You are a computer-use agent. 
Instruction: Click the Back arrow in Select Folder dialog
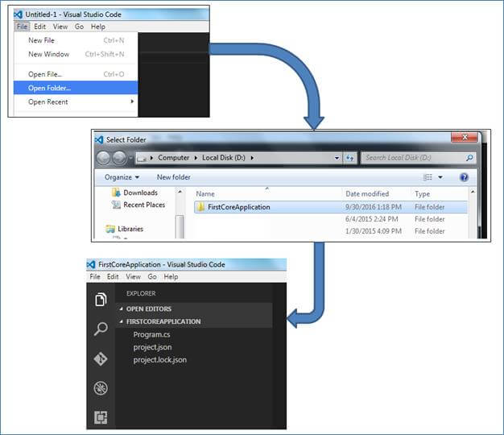[x=104, y=158]
